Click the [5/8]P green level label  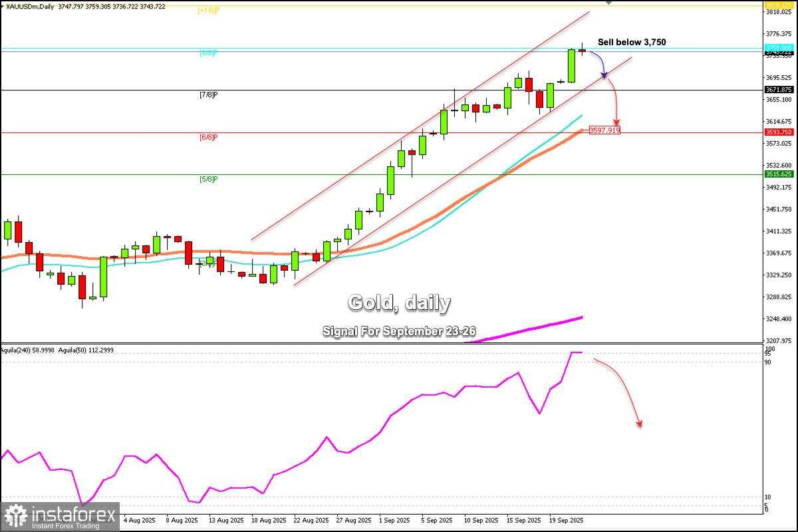207,178
